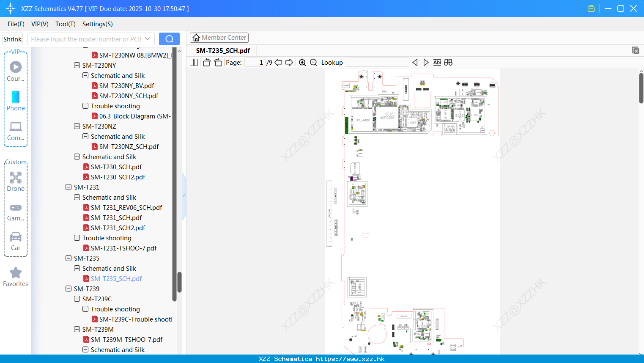Collapse the SM-T239 node
644x363 pixels.
point(69,289)
